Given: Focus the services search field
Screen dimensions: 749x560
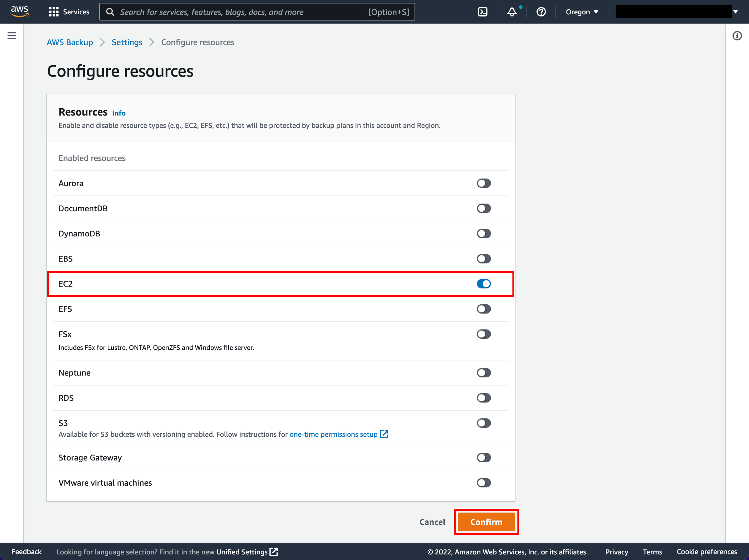Looking at the screenshot, I should point(257,12).
